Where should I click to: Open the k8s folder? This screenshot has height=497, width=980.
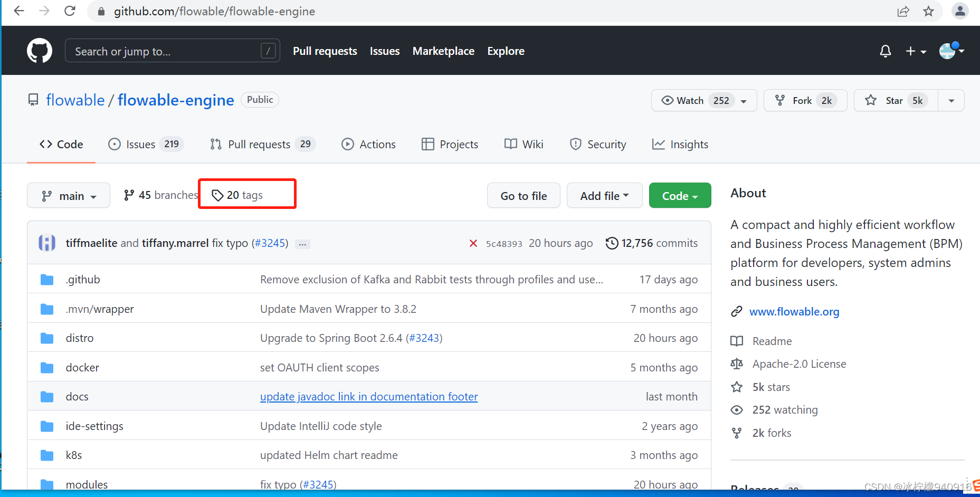74,455
